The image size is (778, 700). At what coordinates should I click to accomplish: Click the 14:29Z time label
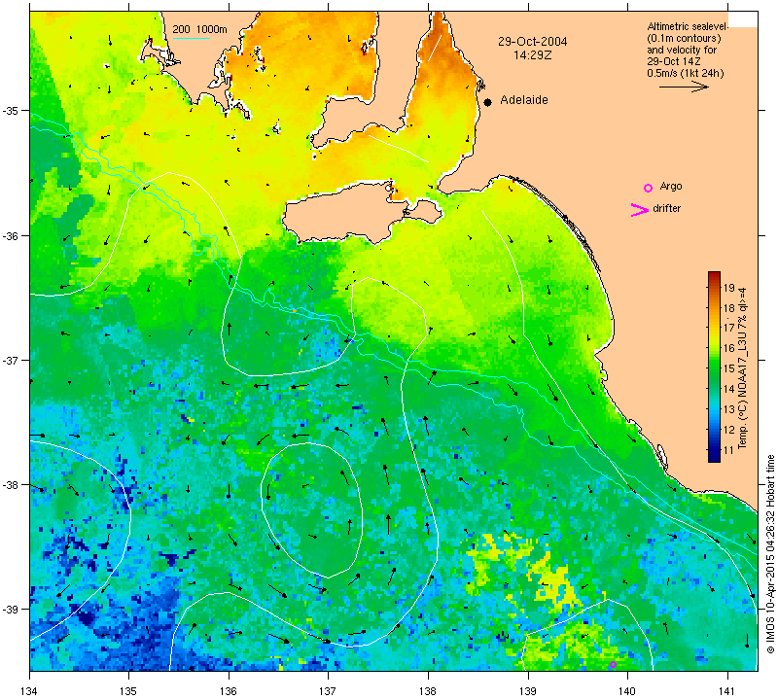532,55
